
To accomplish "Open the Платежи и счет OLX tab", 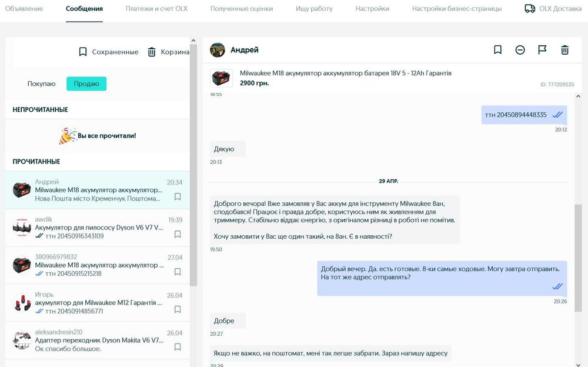I will point(156,9).
